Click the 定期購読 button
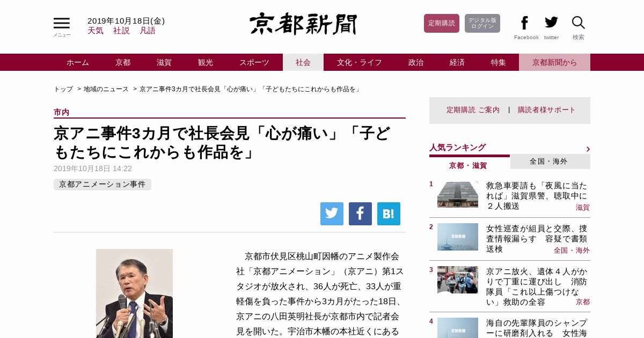 click(x=442, y=23)
